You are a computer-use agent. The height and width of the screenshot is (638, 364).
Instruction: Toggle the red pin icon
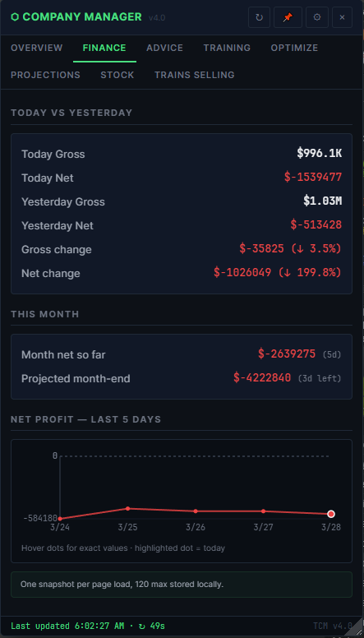tap(288, 17)
